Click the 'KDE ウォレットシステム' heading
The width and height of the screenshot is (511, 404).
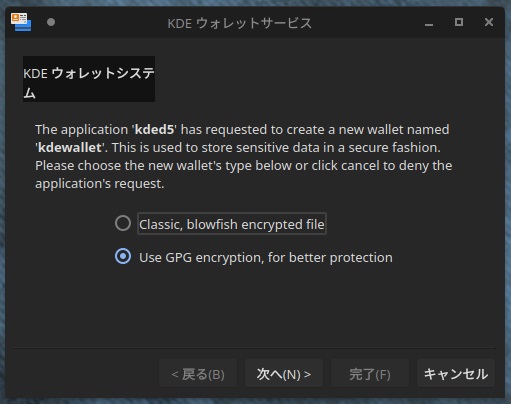pyautogui.click(x=89, y=79)
